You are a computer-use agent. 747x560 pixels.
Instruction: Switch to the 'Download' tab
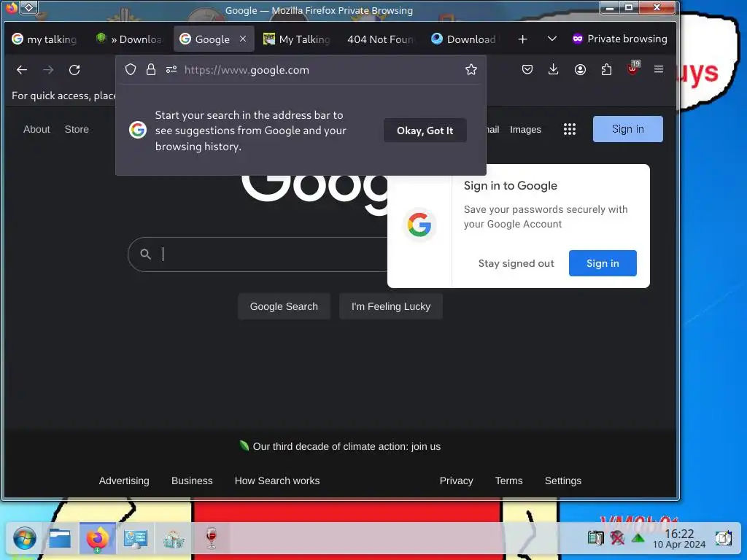465,39
